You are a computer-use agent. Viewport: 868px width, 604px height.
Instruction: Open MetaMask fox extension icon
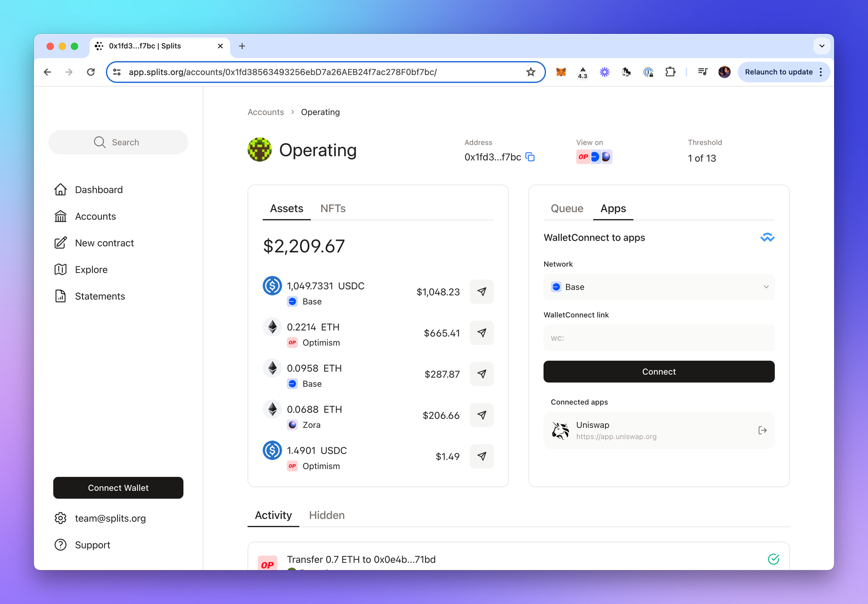561,72
